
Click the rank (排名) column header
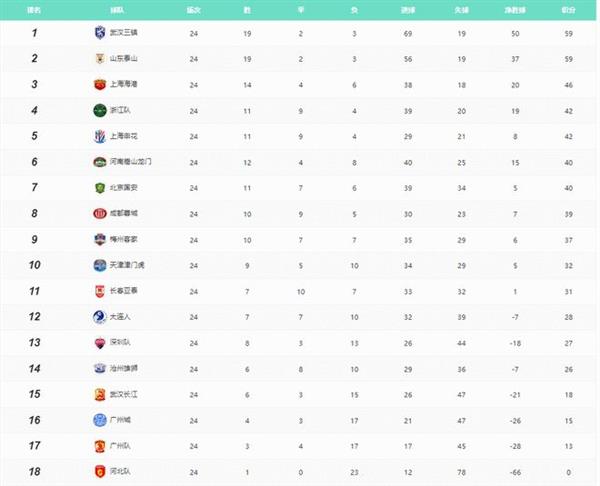click(x=34, y=10)
